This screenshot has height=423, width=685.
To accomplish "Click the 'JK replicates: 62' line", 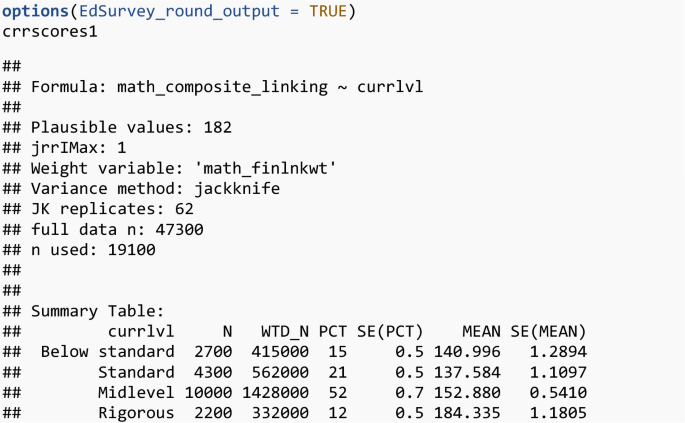I will 112,210.
